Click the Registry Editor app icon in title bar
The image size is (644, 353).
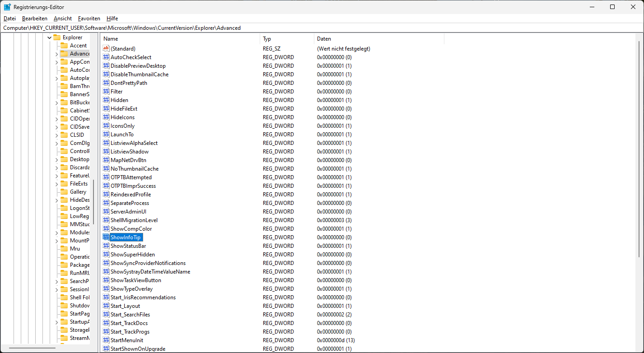tap(7, 7)
